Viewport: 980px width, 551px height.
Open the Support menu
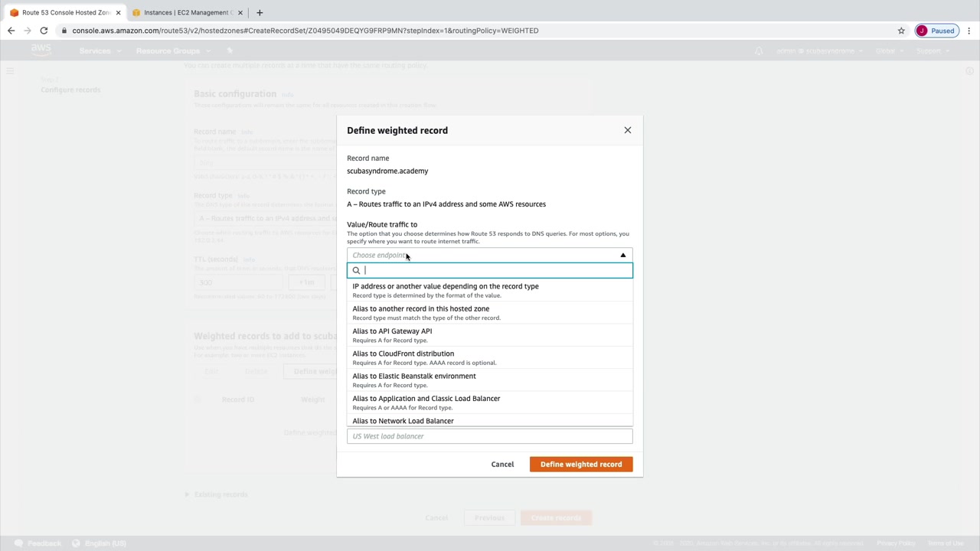tap(932, 51)
